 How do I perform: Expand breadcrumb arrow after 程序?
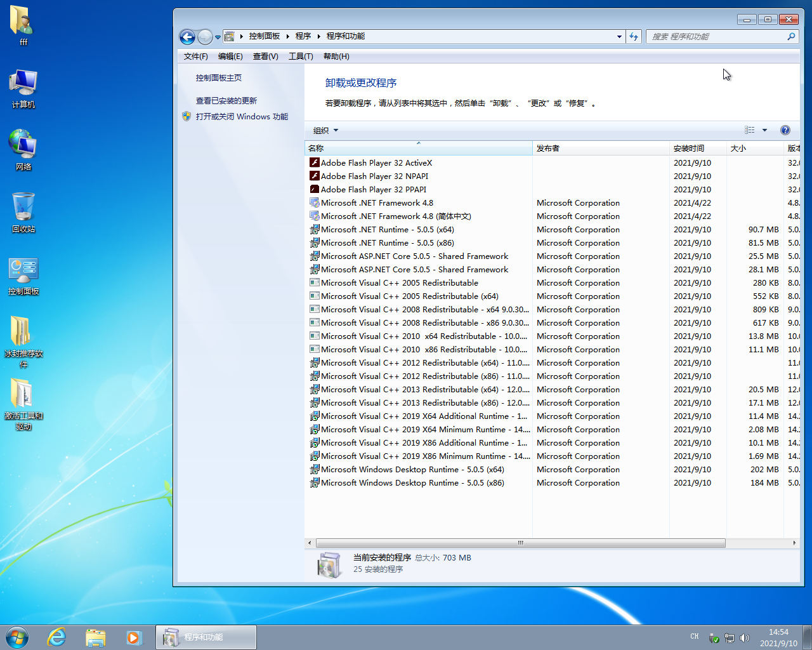click(318, 36)
